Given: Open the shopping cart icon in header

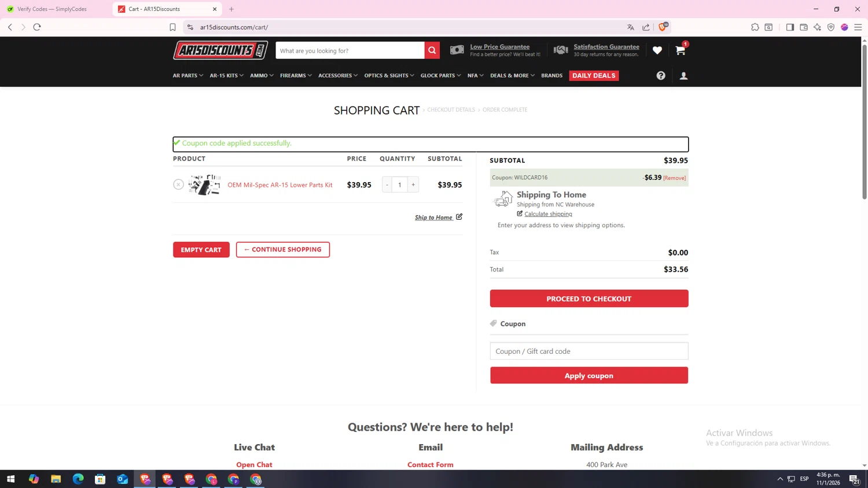Looking at the screenshot, I should [x=681, y=50].
